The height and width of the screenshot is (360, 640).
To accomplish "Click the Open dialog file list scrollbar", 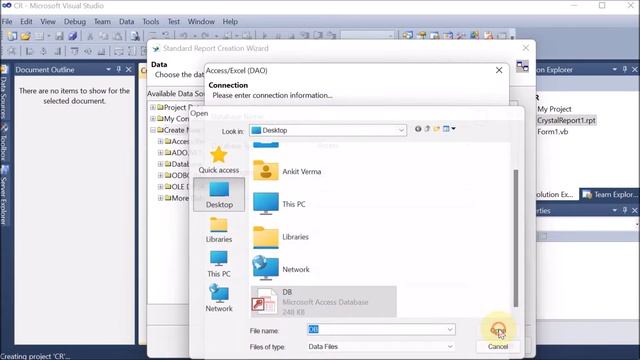I will point(516,238).
